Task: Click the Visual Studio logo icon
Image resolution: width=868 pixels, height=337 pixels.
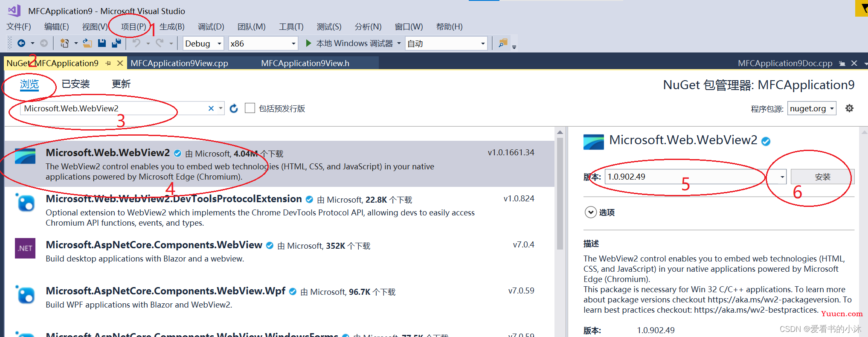Action: click(x=14, y=10)
